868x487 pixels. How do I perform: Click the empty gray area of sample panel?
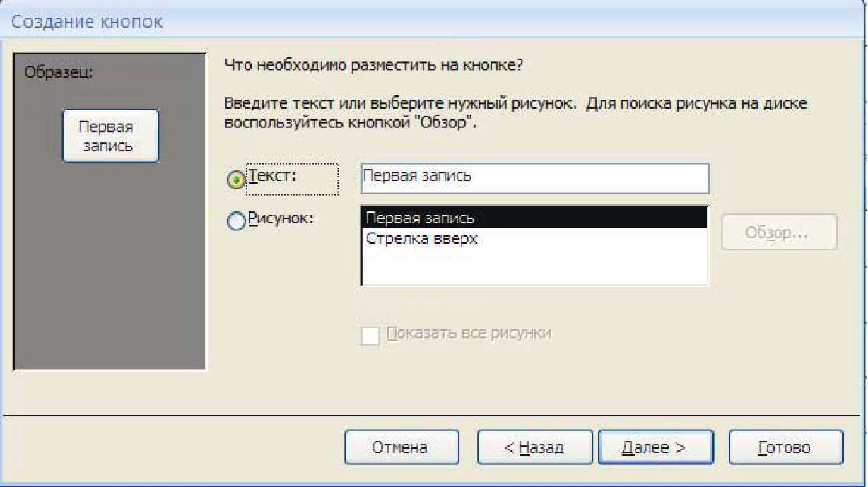[x=110, y=269]
